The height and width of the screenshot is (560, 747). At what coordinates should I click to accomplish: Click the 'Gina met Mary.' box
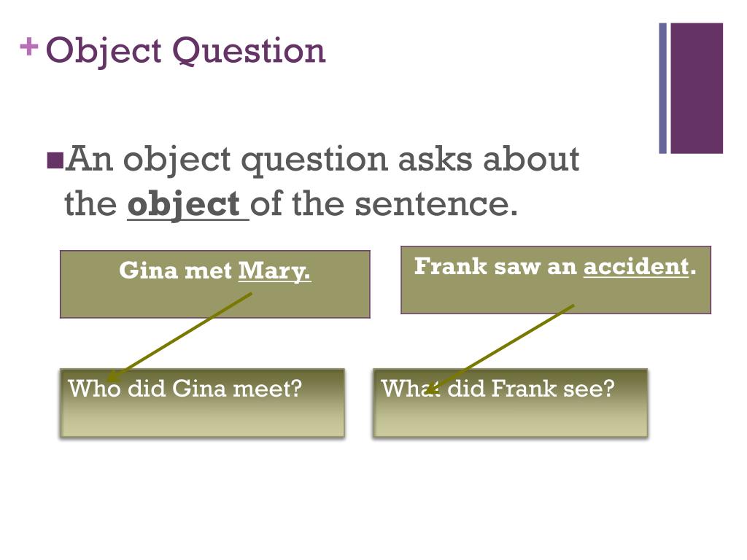click(215, 284)
